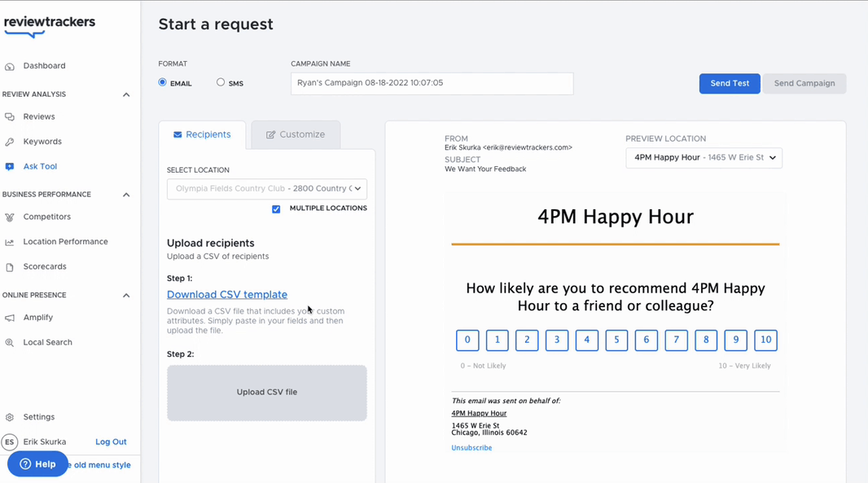Select rating 0 in the preview
The width and height of the screenshot is (868, 483).
point(467,340)
